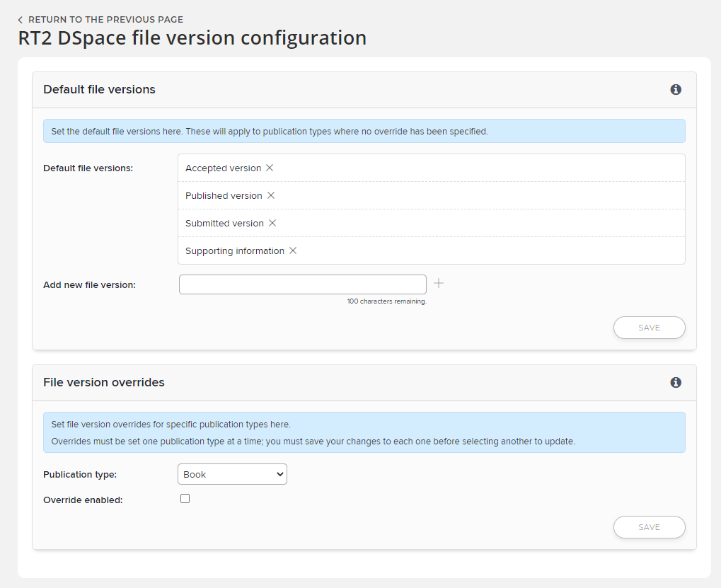Select the Supporting information list entry text
This screenshot has width=721, height=588.
tap(234, 251)
